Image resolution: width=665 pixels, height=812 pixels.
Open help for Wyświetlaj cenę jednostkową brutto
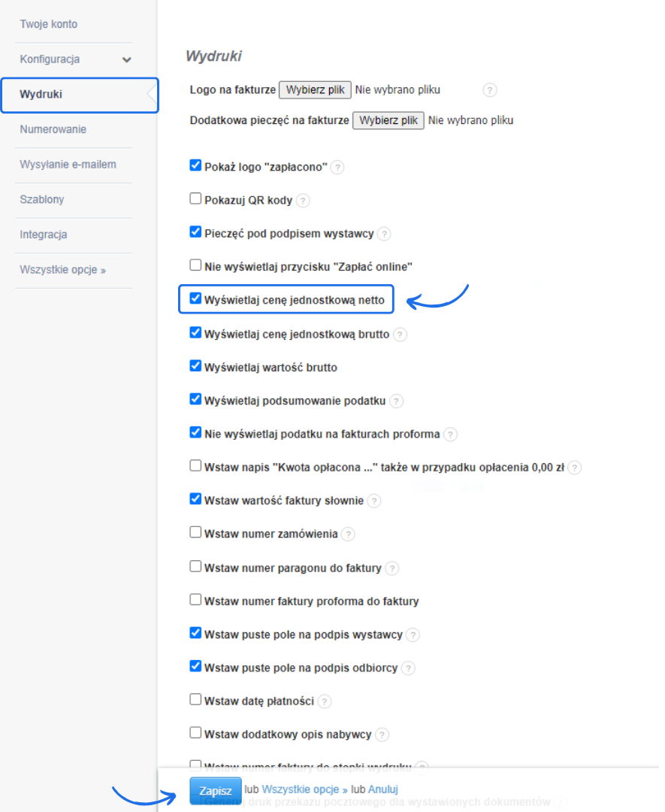point(400,335)
